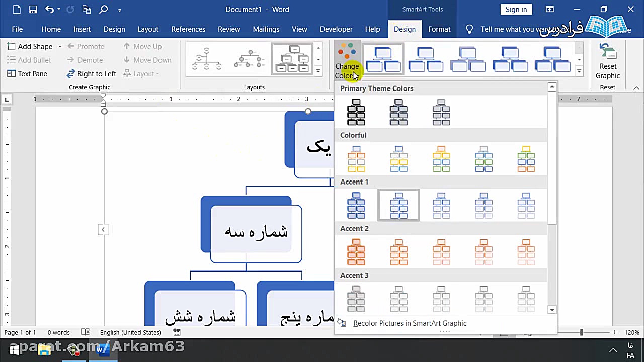The height and width of the screenshot is (362, 644).
Task: Switch to the Developer tab
Action: 336,29
